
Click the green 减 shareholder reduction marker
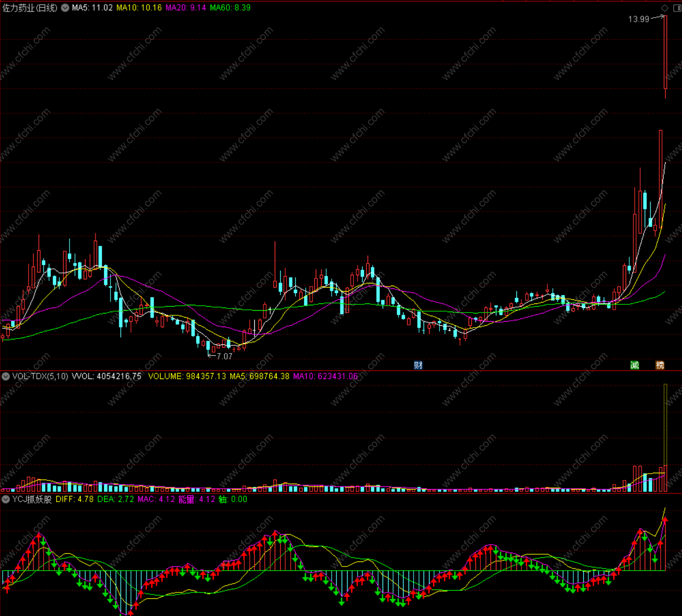pos(635,365)
